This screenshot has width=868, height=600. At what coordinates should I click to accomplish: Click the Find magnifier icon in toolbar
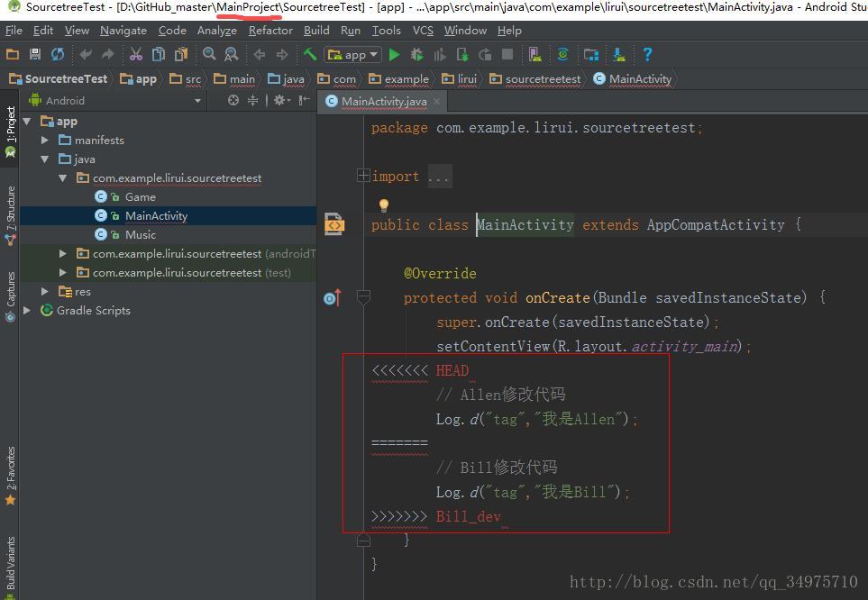click(209, 55)
